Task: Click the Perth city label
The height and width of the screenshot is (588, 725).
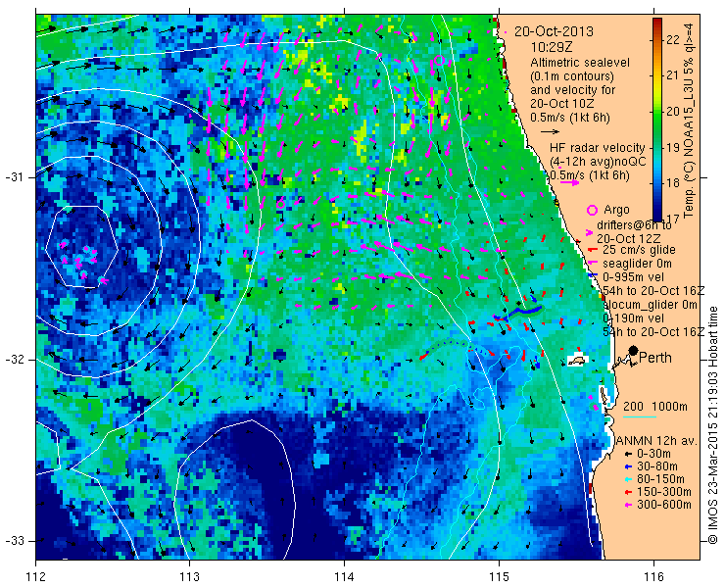Action: [655, 358]
